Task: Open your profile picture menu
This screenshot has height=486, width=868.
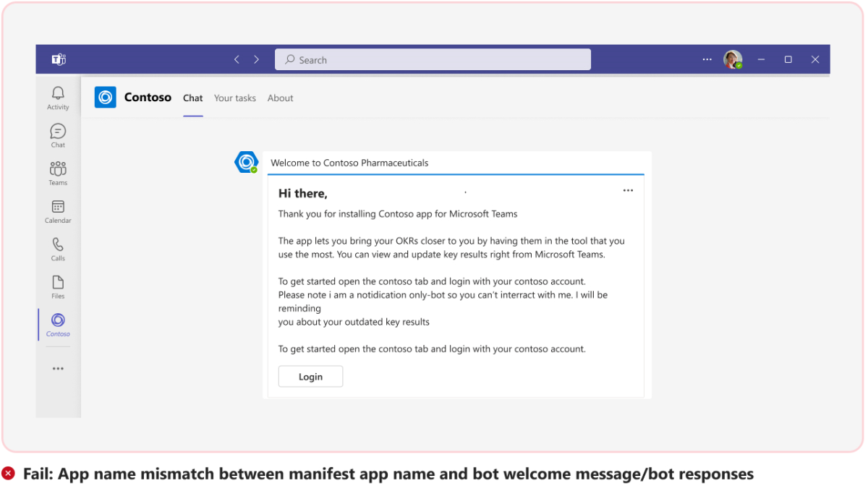Action: (x=733, y=59)
